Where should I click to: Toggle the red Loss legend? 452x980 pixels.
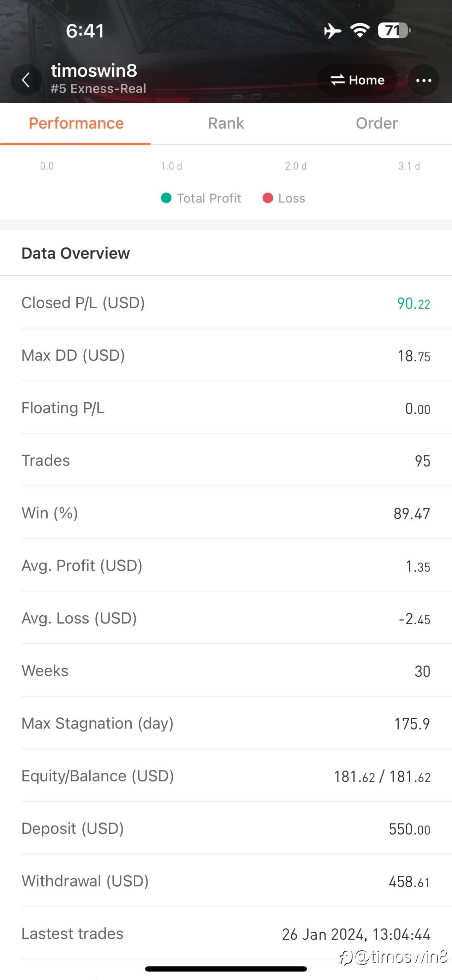284,198
